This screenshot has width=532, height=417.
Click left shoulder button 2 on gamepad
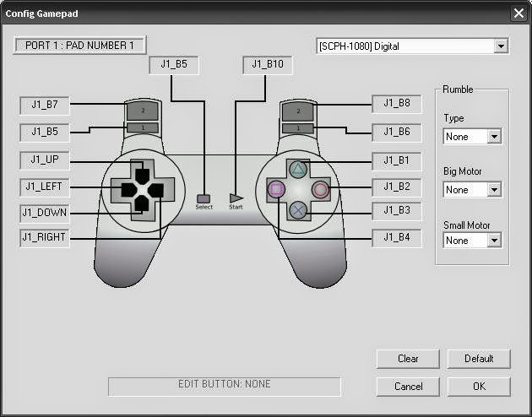[143, 111]
